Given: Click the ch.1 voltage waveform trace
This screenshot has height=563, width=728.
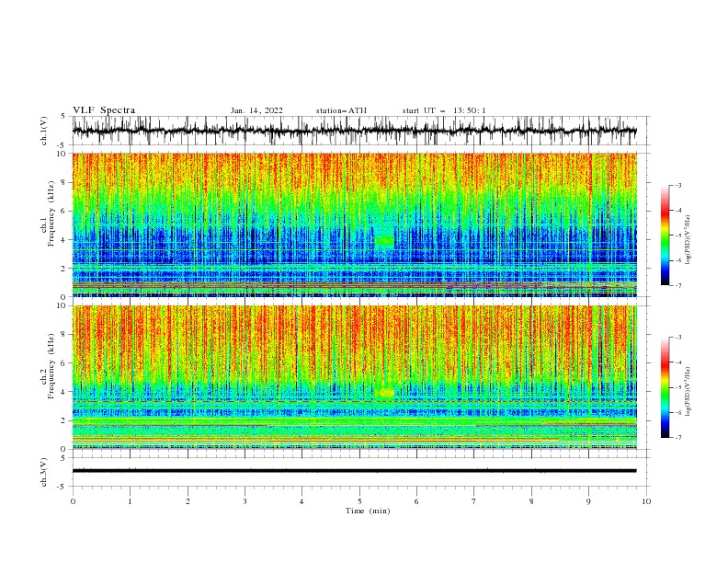Looking at the screenshot, I should click(354, 131).
